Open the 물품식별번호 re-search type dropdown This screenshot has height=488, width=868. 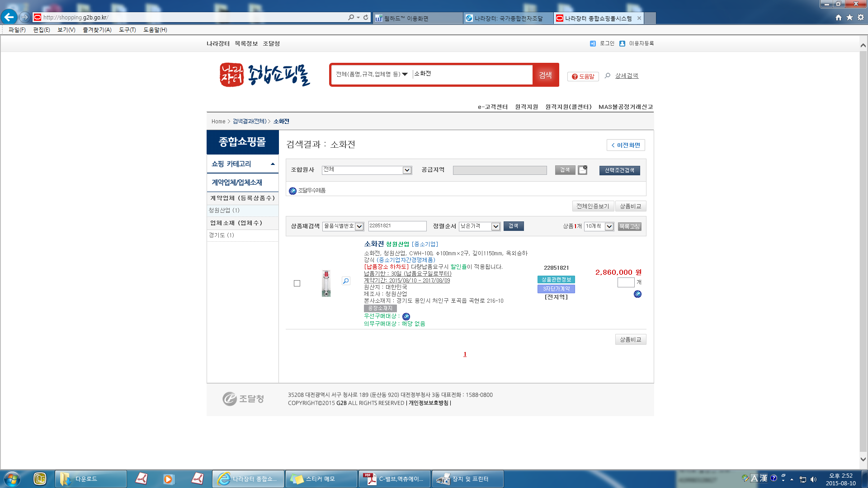tap(343, 226)
